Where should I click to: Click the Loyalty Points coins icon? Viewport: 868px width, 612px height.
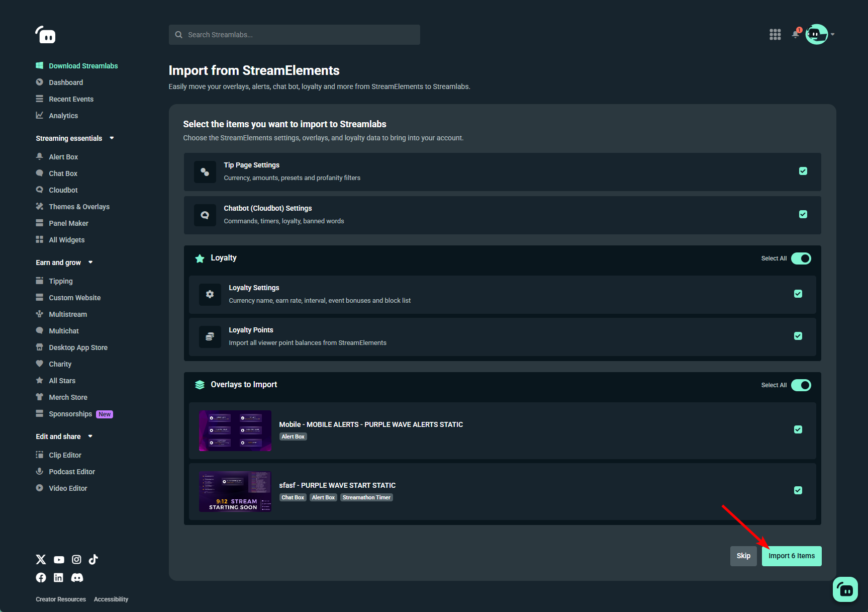pos(210,337)
